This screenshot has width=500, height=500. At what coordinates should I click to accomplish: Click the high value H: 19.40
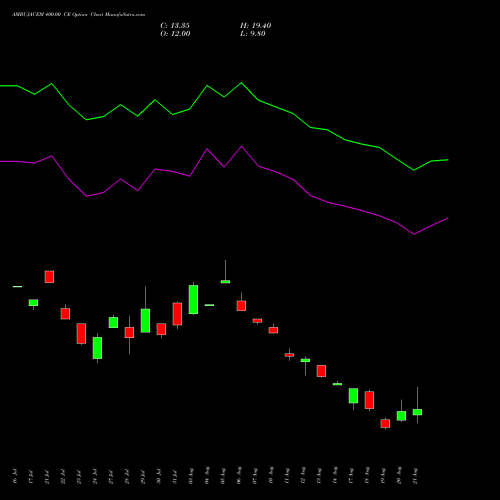256,26
